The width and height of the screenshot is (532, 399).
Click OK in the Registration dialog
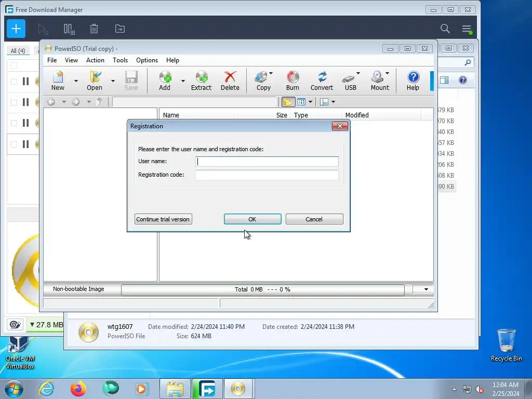coord(252,219)
